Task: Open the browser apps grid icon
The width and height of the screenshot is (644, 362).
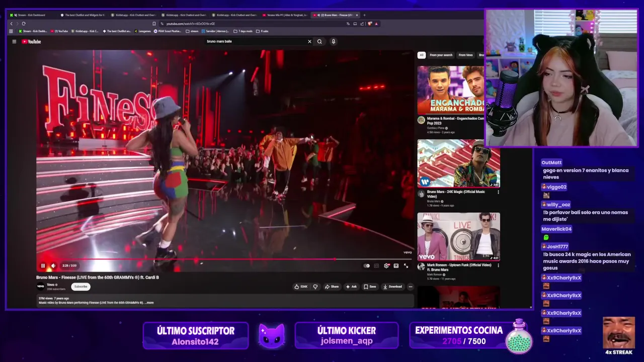Action: click(x=11, y=31)
